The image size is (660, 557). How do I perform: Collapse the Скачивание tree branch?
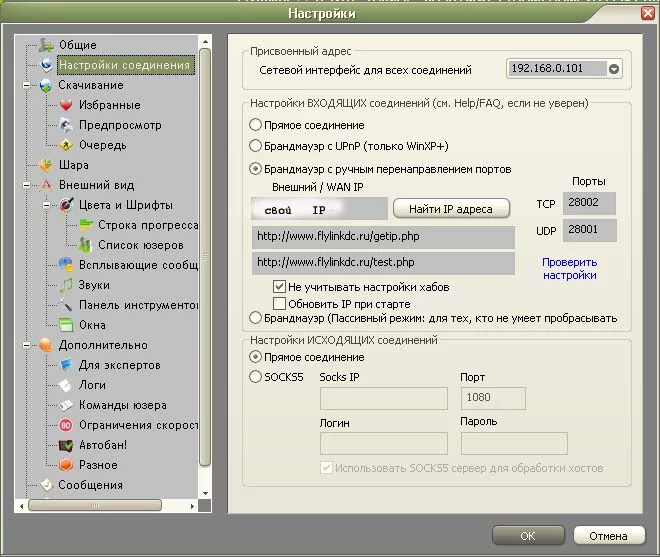(x=27, y=85)
